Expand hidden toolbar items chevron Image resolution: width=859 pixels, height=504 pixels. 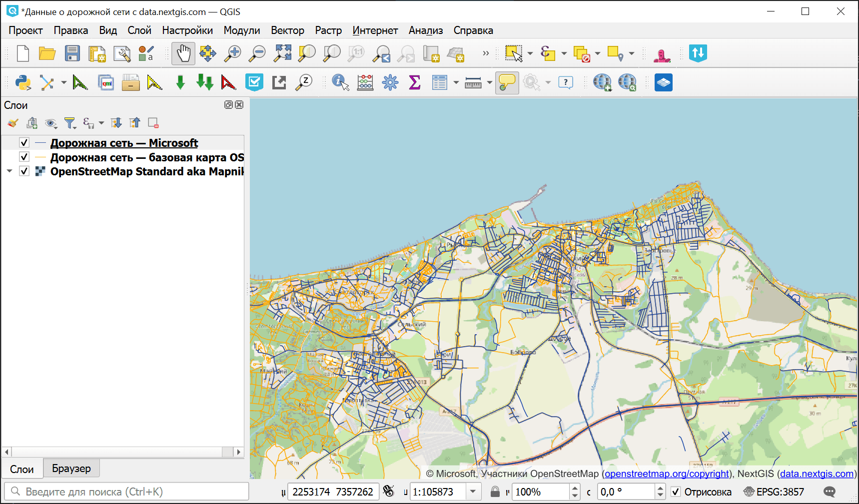pyautogui.click(x=485, y=53)
